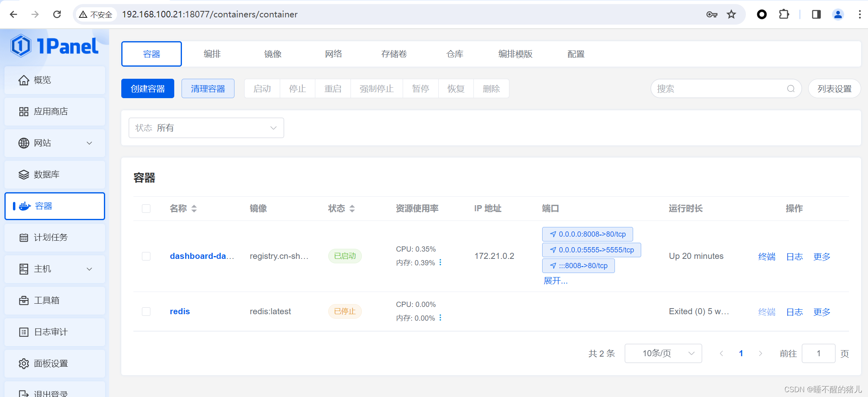Screen dimensions: 868x397
Task: Open port 0.0.0.0:8008->80/tcp link
Action: click(587, 234)
